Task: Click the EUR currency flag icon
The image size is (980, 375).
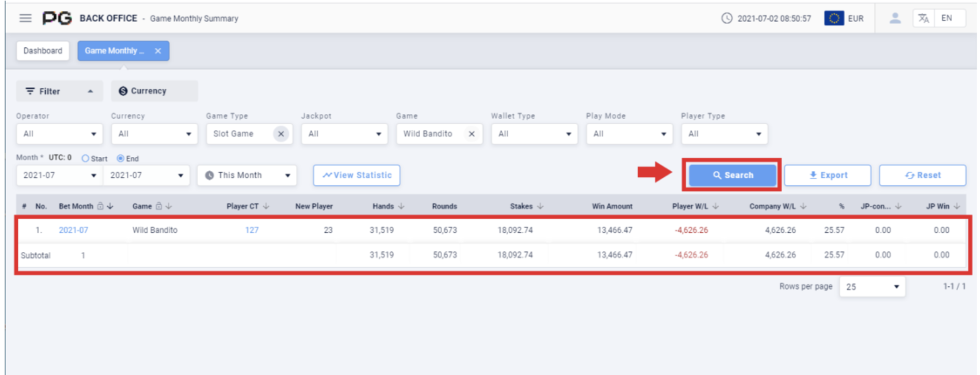Action: tap(833, 18)
